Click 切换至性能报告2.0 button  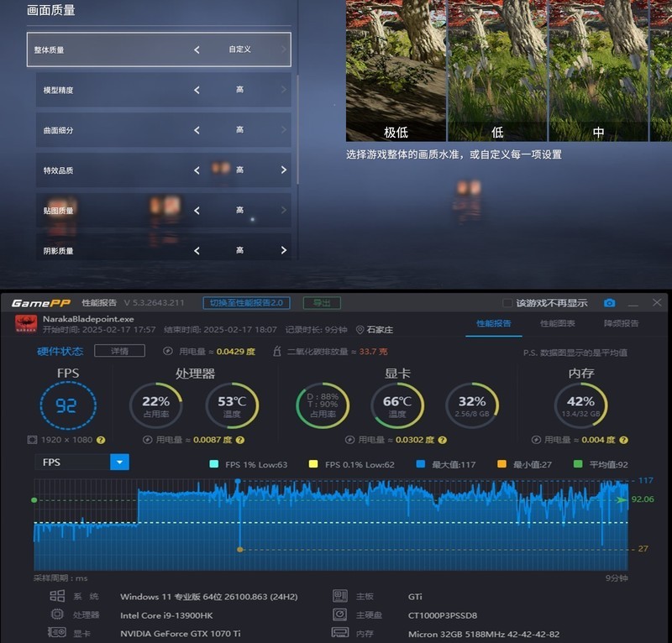click(246, 303)
